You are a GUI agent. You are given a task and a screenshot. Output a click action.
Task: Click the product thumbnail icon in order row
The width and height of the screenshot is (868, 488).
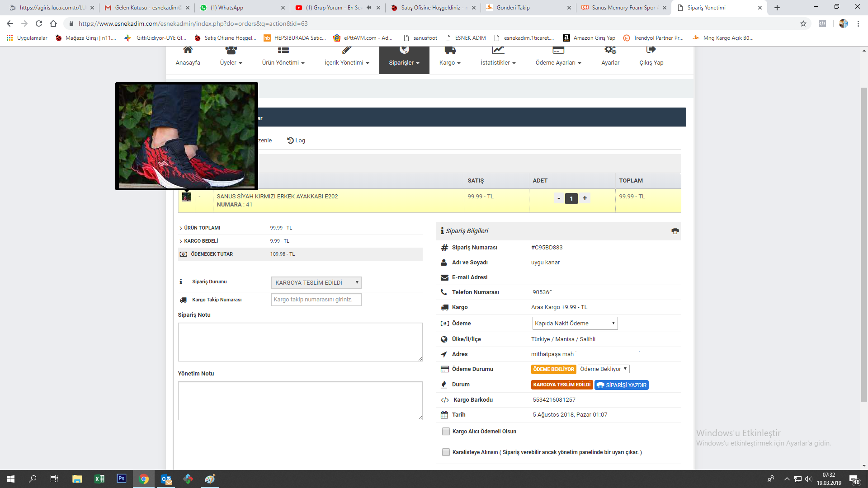186,197
